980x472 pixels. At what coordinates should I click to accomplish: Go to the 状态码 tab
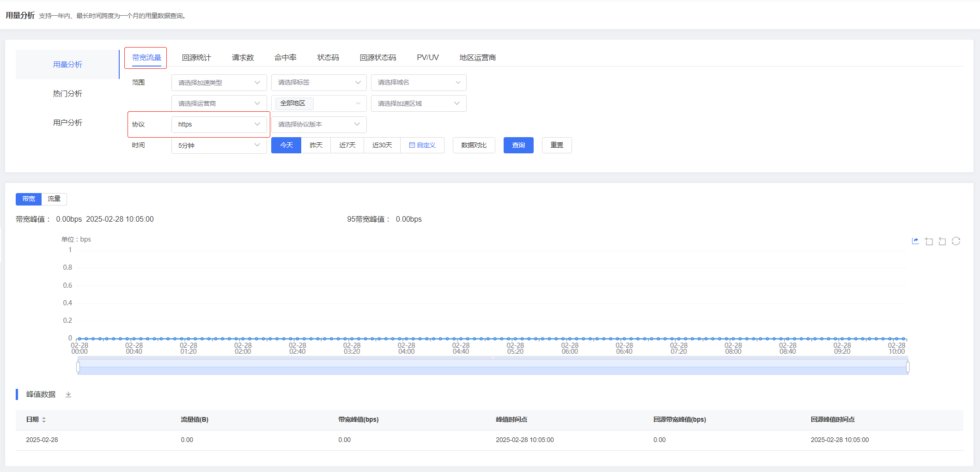[328, 58]
